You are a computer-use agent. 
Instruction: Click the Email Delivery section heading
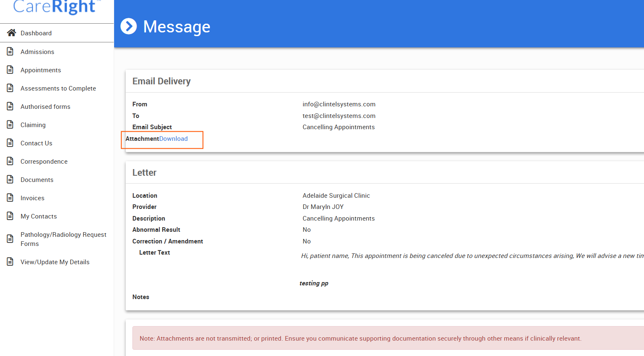161,81
